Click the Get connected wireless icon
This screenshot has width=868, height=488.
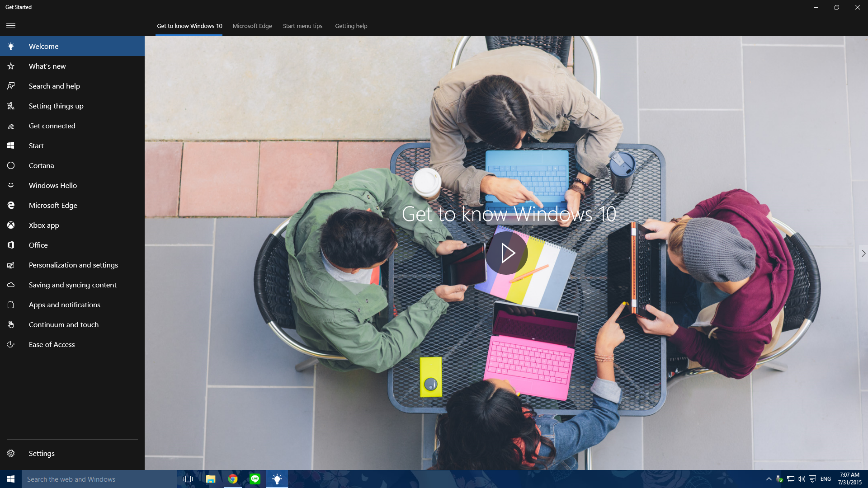(x=11, y=126)
